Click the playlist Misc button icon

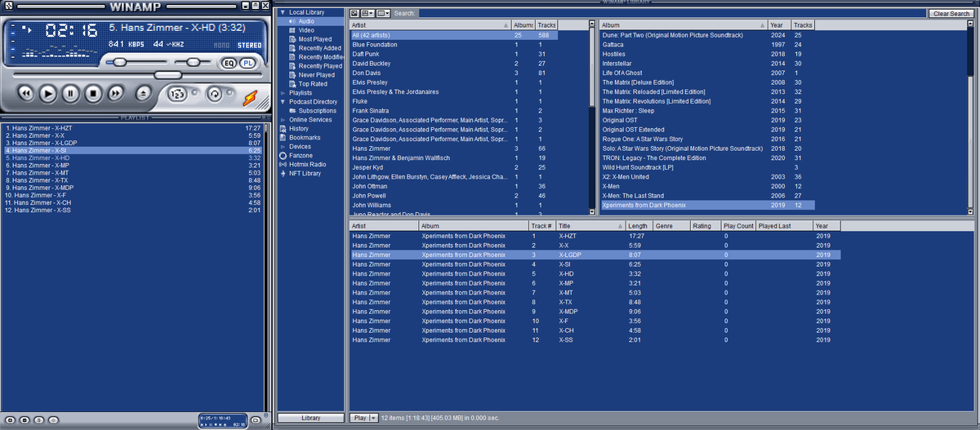point(54,419)
